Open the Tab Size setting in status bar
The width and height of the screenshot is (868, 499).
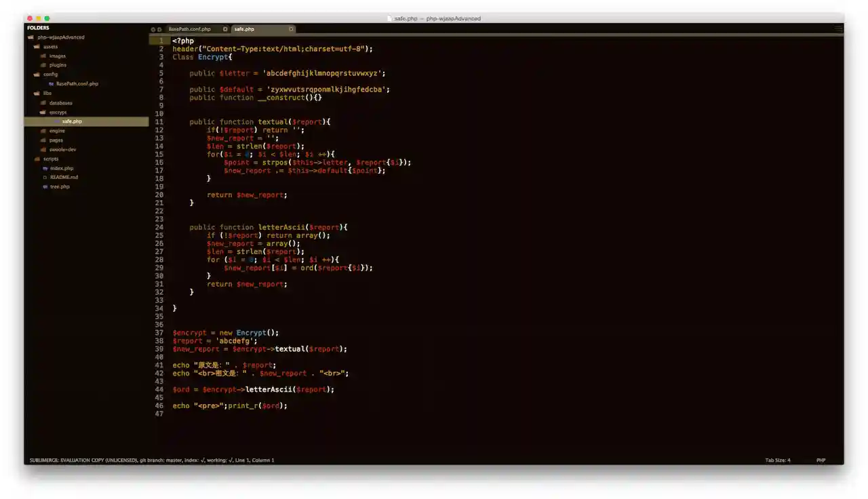pyautogui.click(x=778, y=460)
